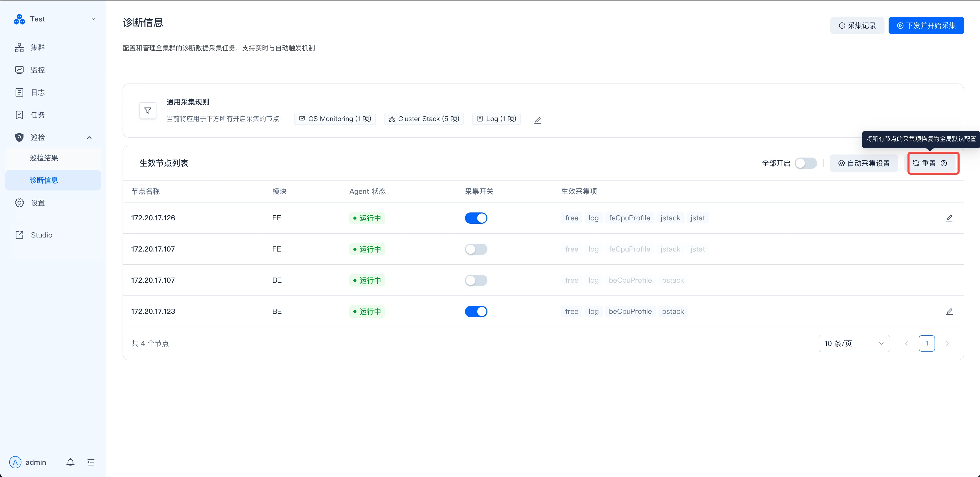Click 下发并开始采集 button
Screen dimensions: 980x477
[926, 26]
